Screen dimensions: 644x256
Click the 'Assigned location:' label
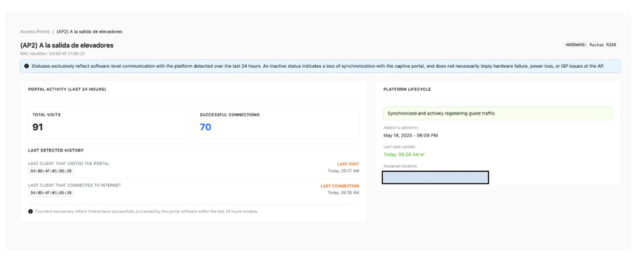coord(400,166)
